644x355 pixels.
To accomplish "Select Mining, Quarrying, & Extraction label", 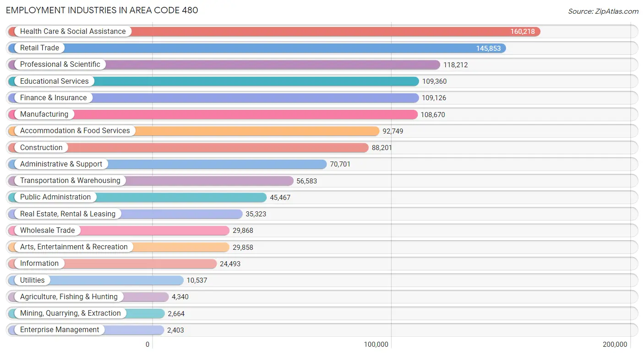I will 71,313.
